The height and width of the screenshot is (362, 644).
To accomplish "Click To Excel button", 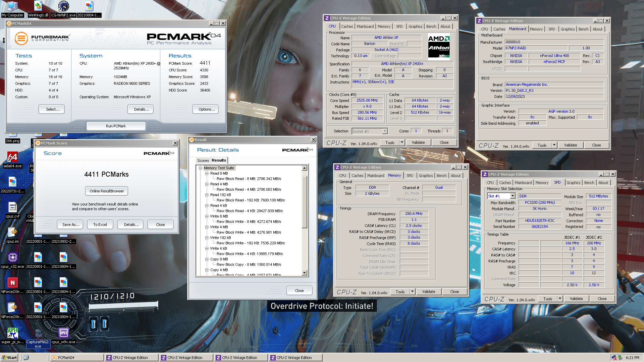I will pos(100,225).
